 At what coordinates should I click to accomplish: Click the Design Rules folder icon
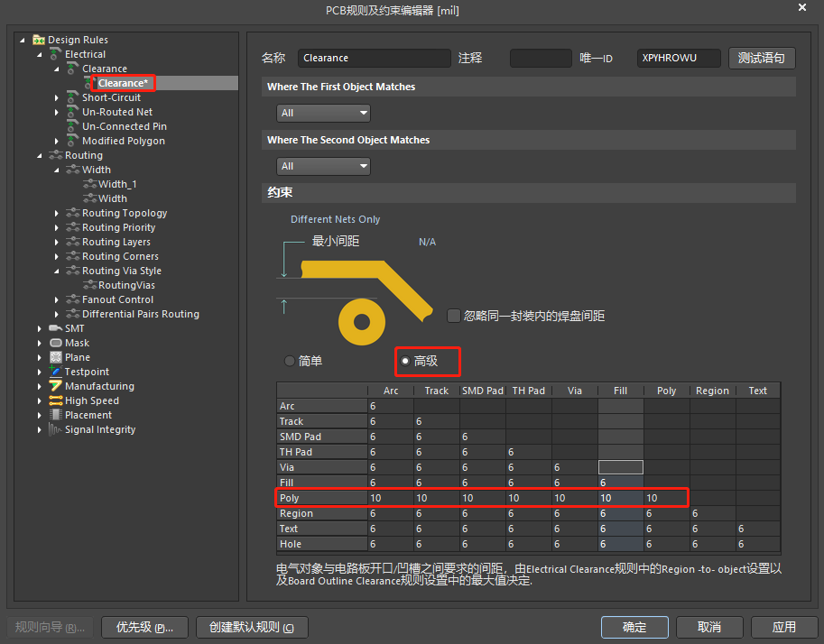tap(39, 40)
